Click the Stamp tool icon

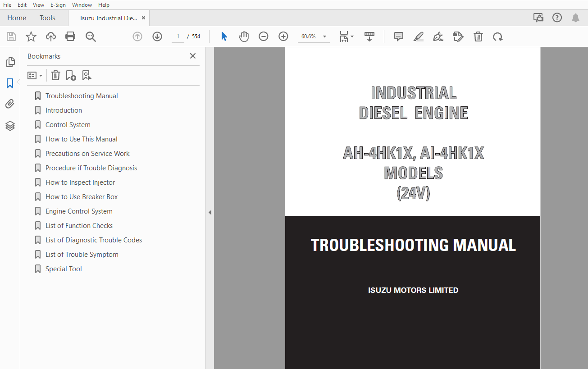pyautogui.click(x=458, y=36)
